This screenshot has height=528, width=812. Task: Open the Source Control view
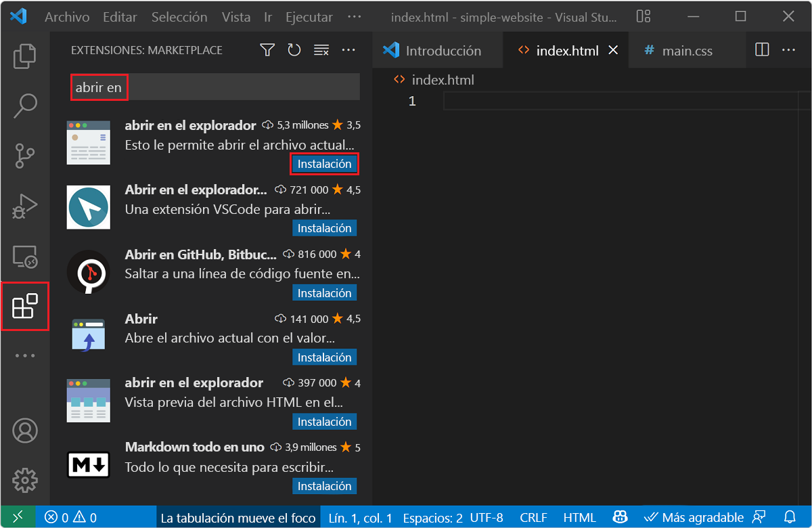tap(25, 155)
